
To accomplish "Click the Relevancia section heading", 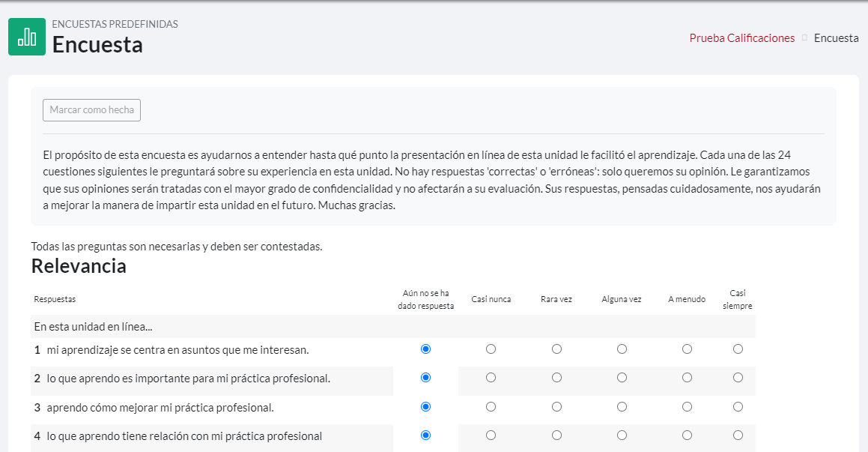I will click(79, 266).
